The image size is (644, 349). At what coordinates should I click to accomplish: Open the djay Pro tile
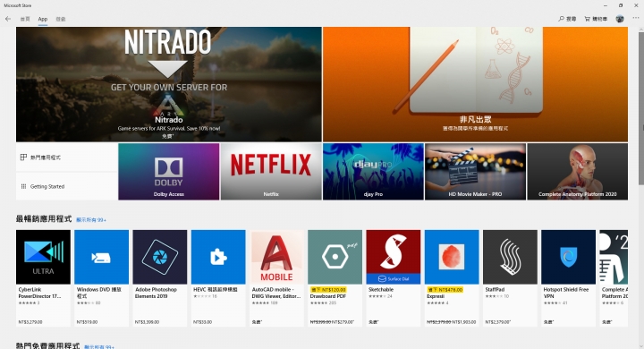pyautogui.click(x=373, y=172)
